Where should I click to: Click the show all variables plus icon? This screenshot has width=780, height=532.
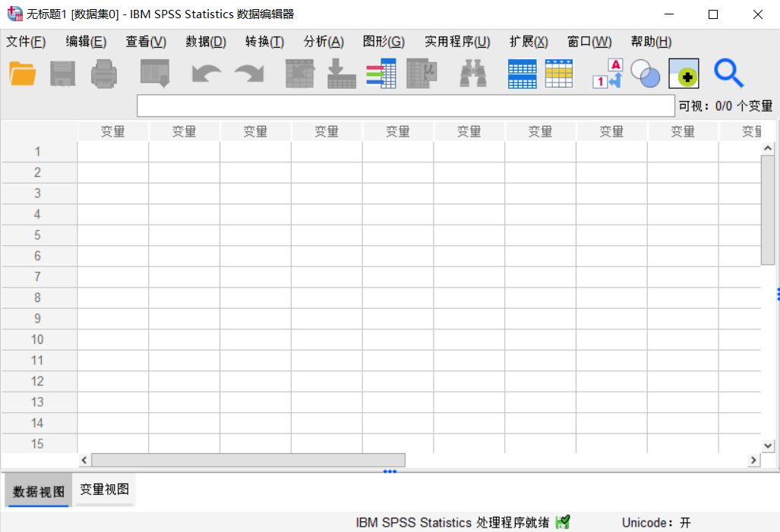pyautogui.click(x=684, y=74)
